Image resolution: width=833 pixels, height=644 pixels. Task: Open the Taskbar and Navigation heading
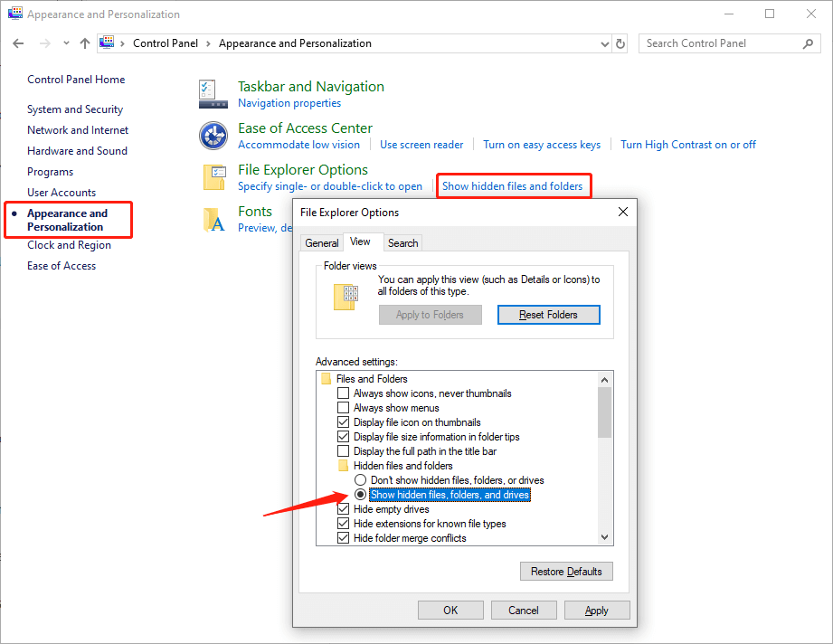311,87
